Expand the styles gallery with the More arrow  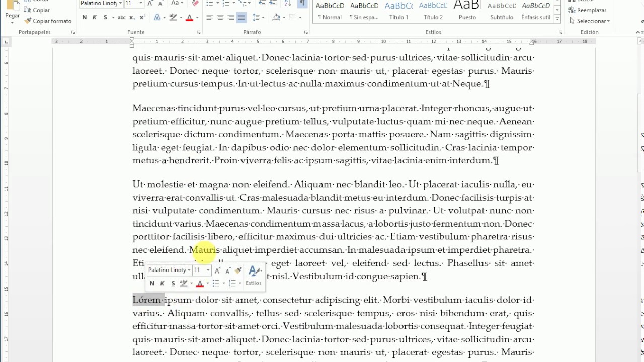coord(558,19)
